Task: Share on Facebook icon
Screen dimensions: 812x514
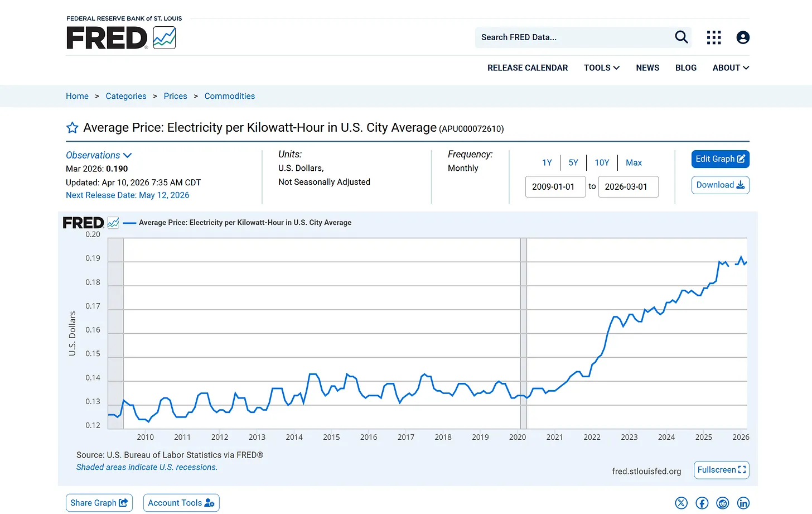Action: (x=702, y=503)
